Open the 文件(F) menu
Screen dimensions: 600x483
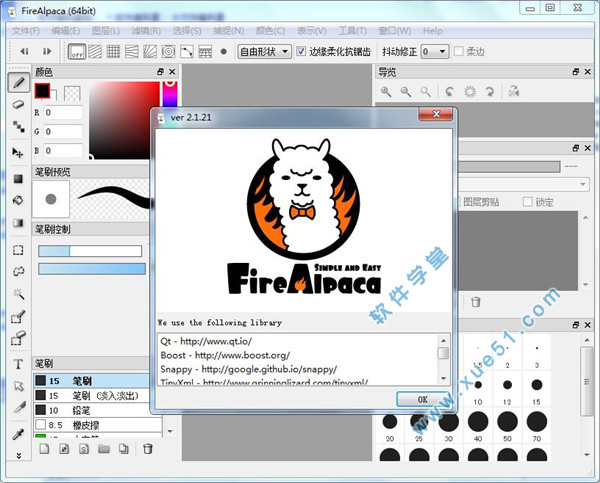pyautogui.click(x=26, y=31)
